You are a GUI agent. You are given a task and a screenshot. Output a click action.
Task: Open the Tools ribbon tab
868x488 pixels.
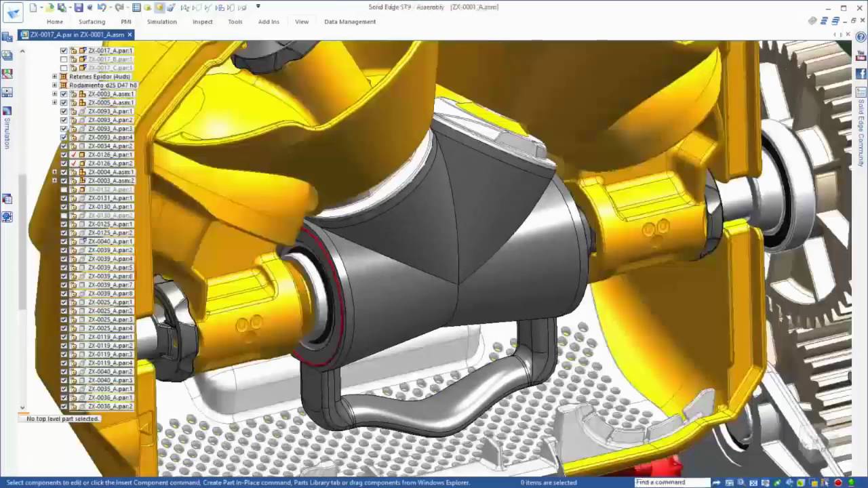(x=235, y=22)
